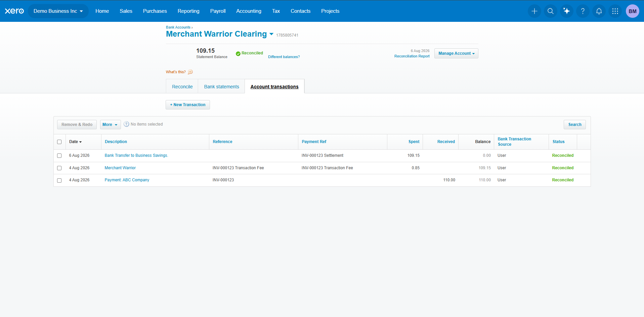Open the Payment: ABC Company transaction
The height and width of the screenshot is (317, 644).
click(x=127, y=180)
